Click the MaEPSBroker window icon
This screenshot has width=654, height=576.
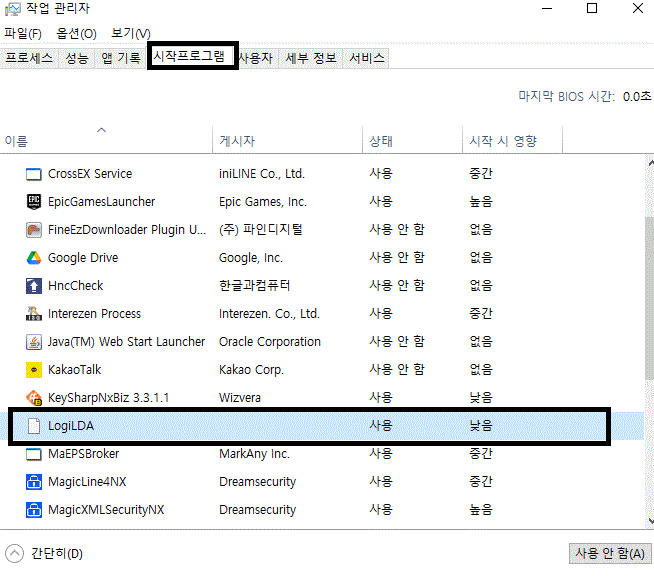pos(34,454)
